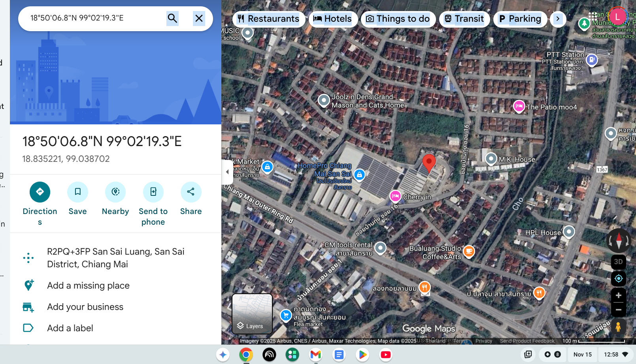Click Add a missing place
This screenshot has width=636, height=364.
[x=88, y=285]
